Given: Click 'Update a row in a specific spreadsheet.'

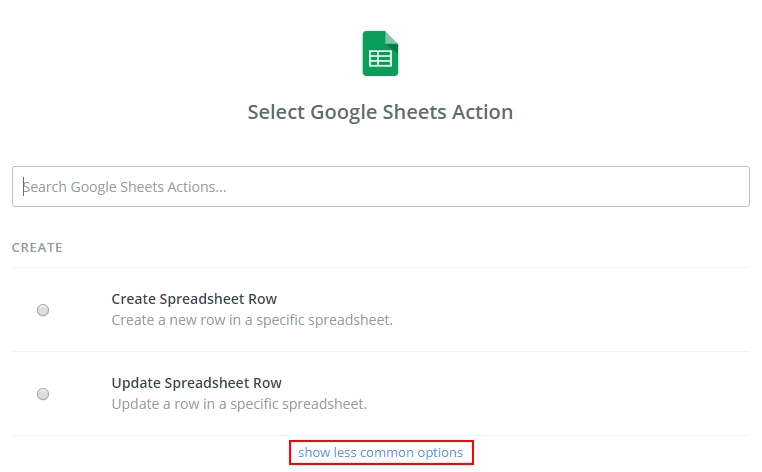Looking at the screenshot, I should (239, 404).
